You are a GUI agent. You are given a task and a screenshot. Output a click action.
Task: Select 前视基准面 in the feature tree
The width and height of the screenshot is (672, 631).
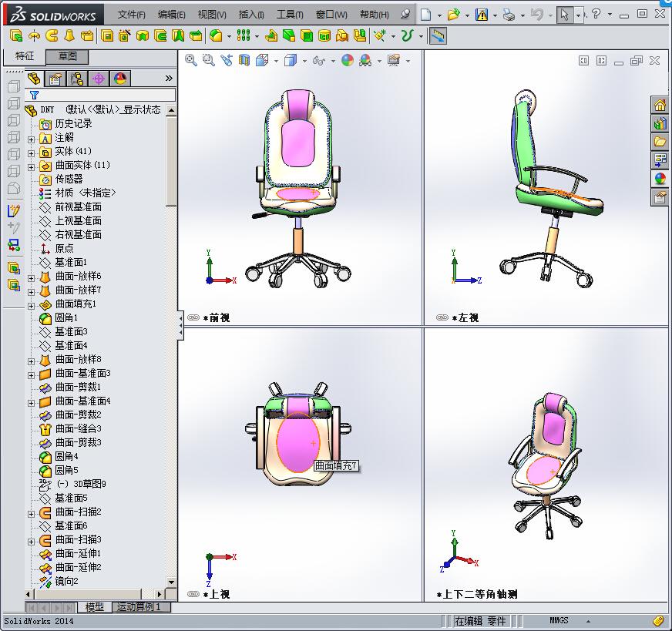point(78,207)
